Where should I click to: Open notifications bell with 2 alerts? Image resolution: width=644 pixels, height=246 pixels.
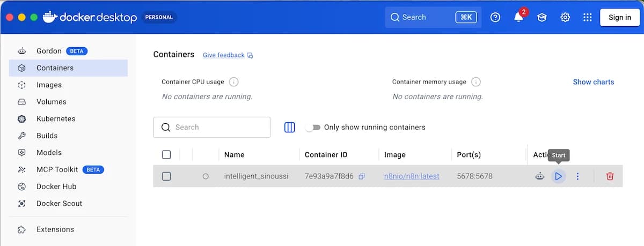pos(518,17)
